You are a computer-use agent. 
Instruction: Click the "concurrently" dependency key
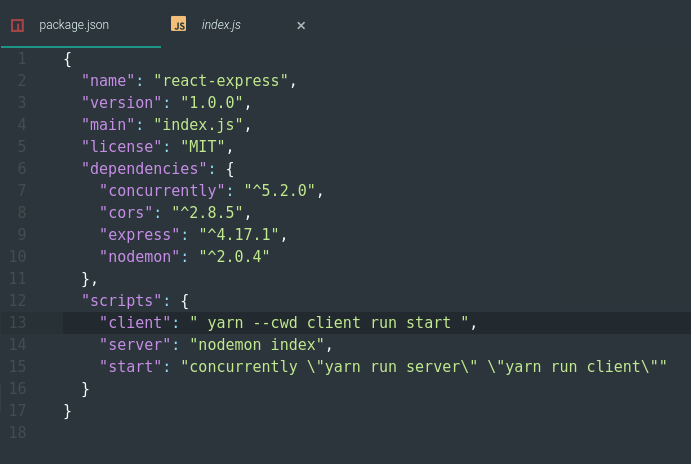162,191
